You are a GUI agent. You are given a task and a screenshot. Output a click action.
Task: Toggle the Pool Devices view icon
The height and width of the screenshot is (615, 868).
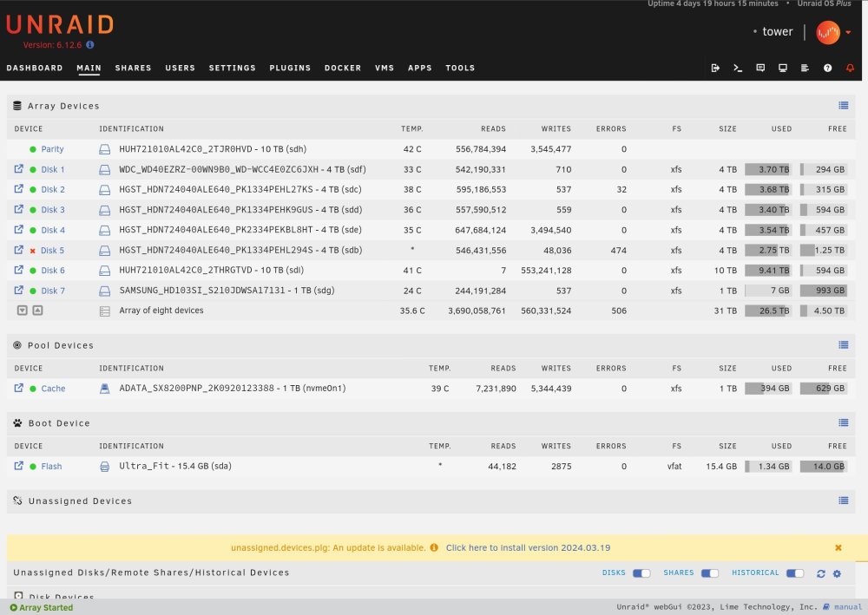(x=843, y=345)
